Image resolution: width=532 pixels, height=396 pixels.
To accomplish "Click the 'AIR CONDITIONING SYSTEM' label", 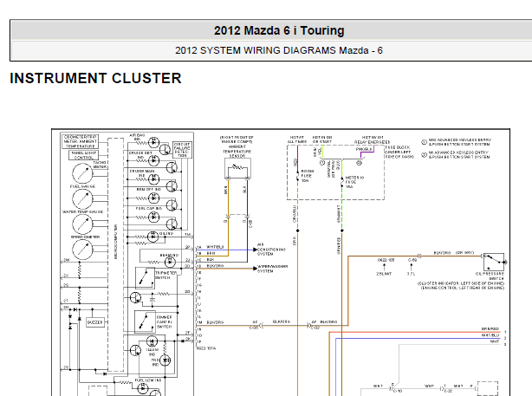I will click(x=271, y=249).
